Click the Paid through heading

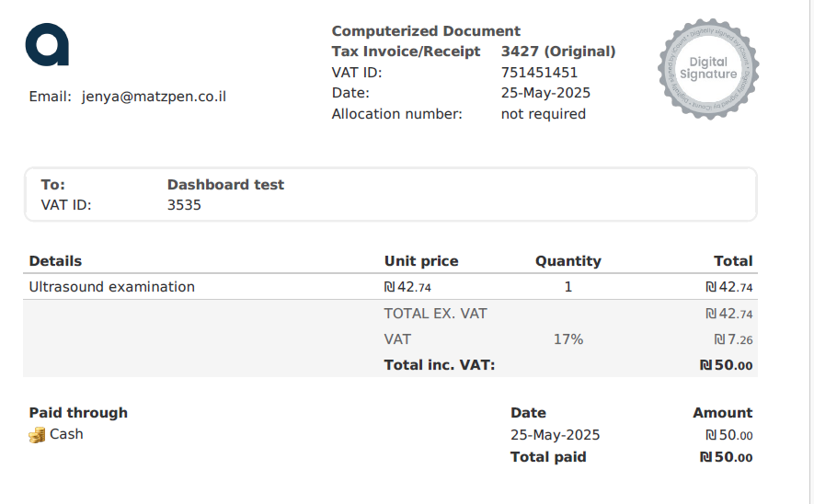point(78,413)
